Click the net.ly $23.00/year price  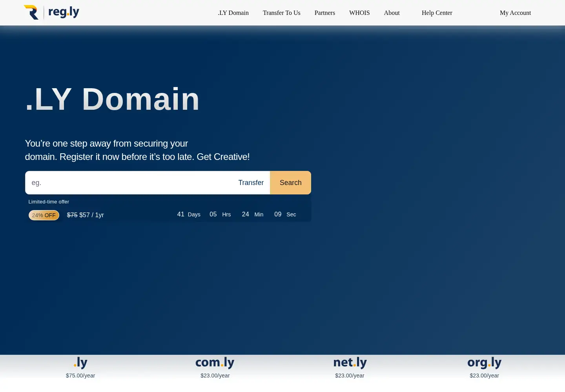click(x=350, y=376)
